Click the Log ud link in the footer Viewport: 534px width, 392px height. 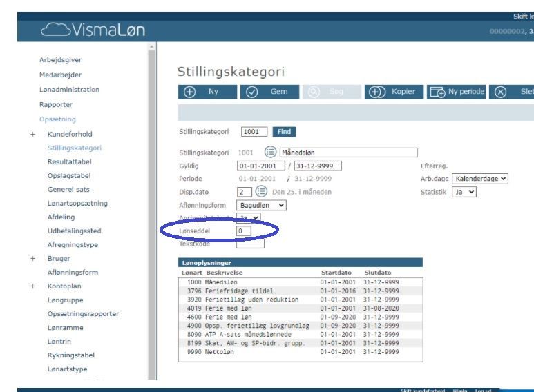pyautogui.click(x=483, y=391)
